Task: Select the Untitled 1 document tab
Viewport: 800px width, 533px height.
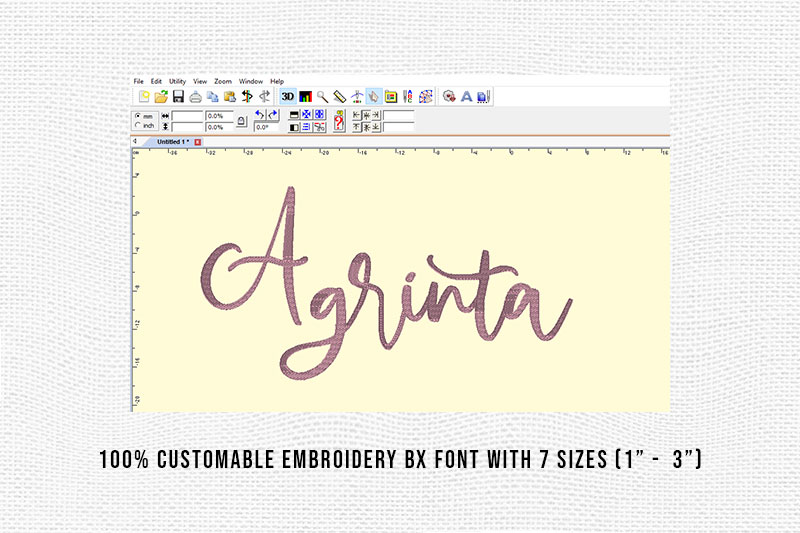Action: pos(172,142)
